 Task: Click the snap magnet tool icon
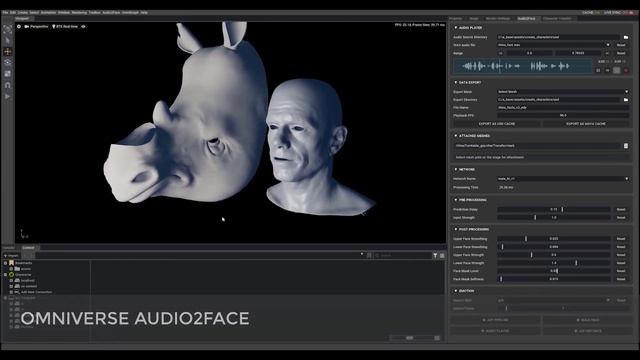click(x=7, y=85)
